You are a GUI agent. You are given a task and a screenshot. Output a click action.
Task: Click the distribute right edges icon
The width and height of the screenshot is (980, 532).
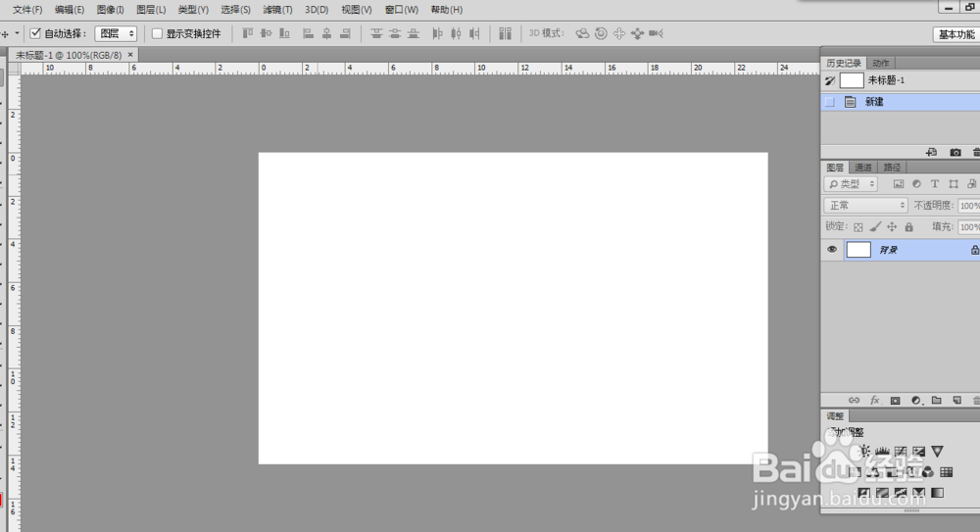coord(474,33)
